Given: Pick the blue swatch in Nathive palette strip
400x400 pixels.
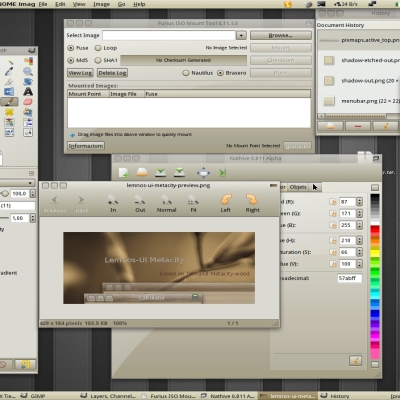Looking at the screenshot, I should pyautogui.click(x=375, y=313).
